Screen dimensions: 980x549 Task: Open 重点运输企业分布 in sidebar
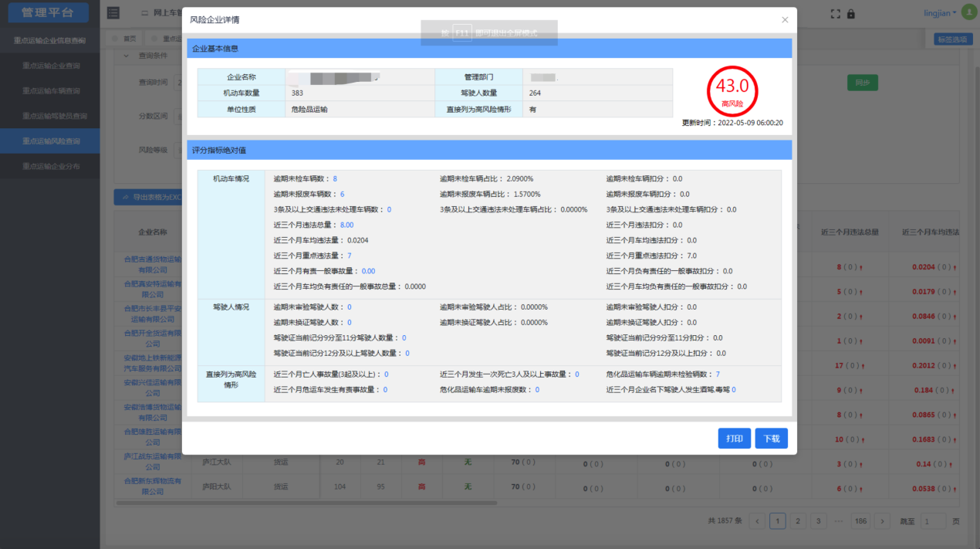[51, 166]
